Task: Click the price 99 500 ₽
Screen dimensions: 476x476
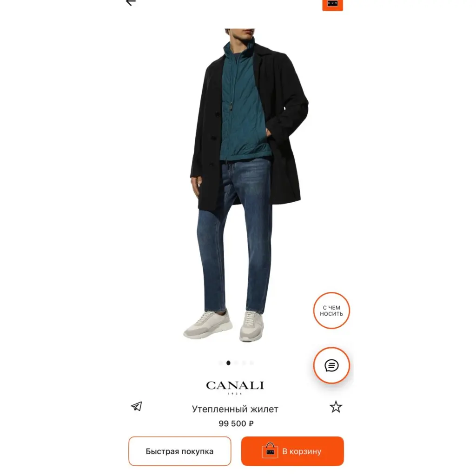Action: click(x=236, y=423)
